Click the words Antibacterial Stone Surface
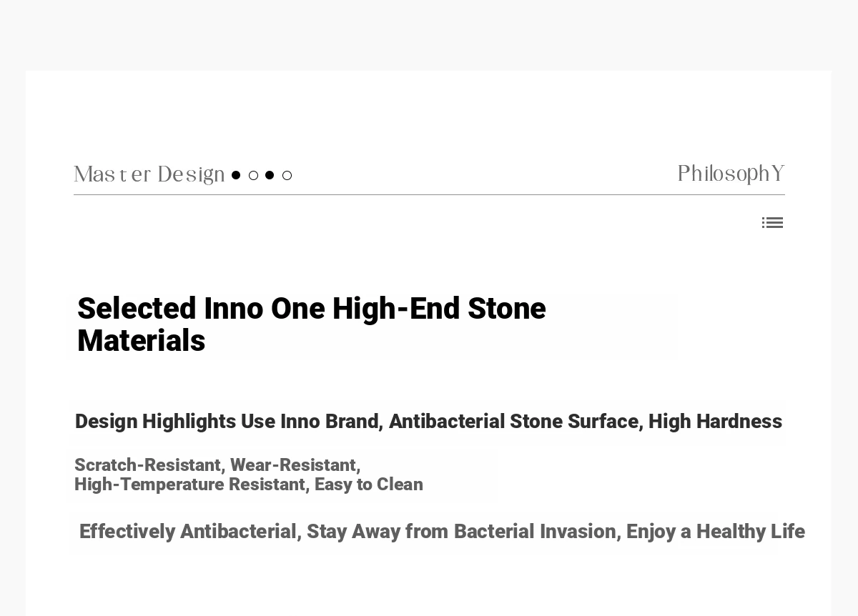This screenshot has height=616, width=858. point(513,422)
